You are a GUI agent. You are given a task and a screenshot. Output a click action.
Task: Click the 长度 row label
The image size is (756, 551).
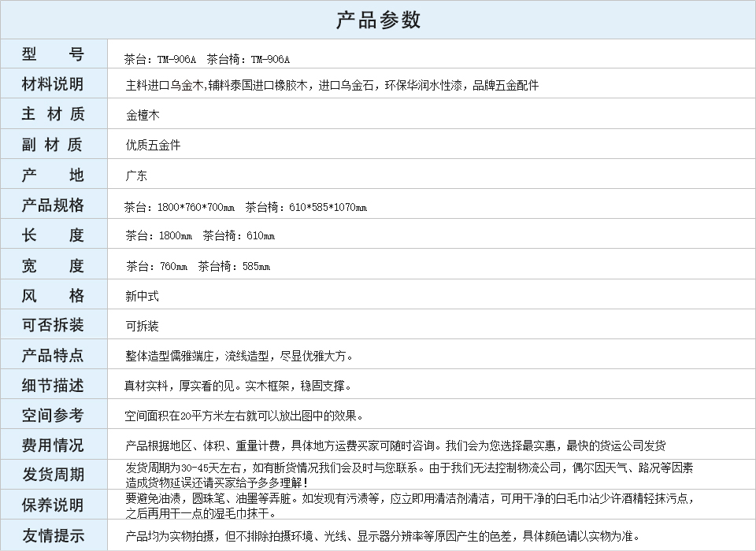coord(53,235)
